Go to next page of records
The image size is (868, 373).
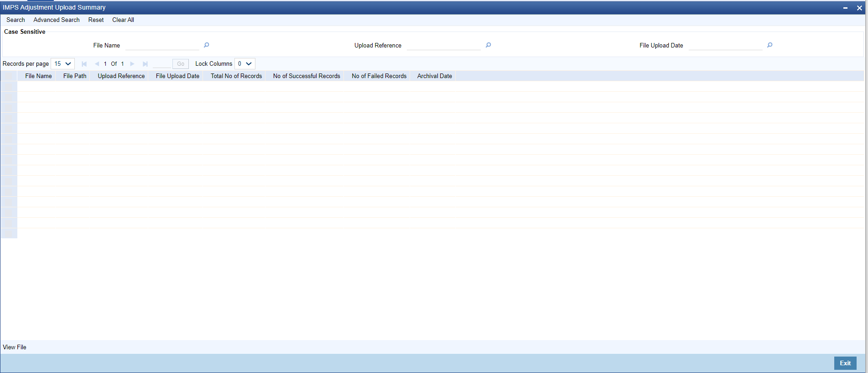coord(132,64)
